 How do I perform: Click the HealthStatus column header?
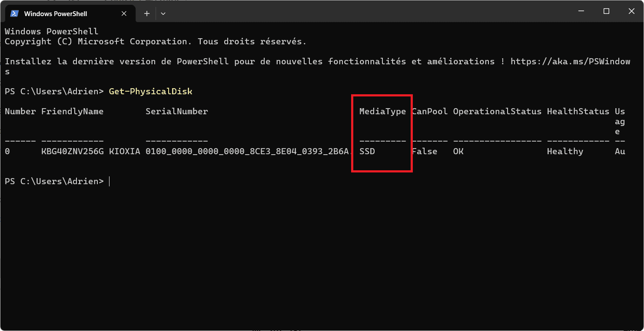click(x=578, y=112)
